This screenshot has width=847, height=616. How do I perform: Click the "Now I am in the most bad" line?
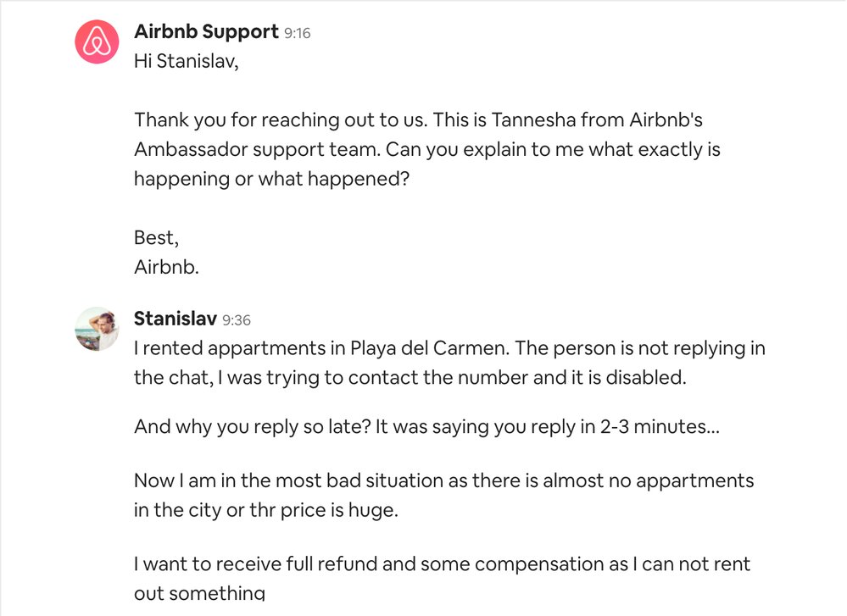[443, 480]
